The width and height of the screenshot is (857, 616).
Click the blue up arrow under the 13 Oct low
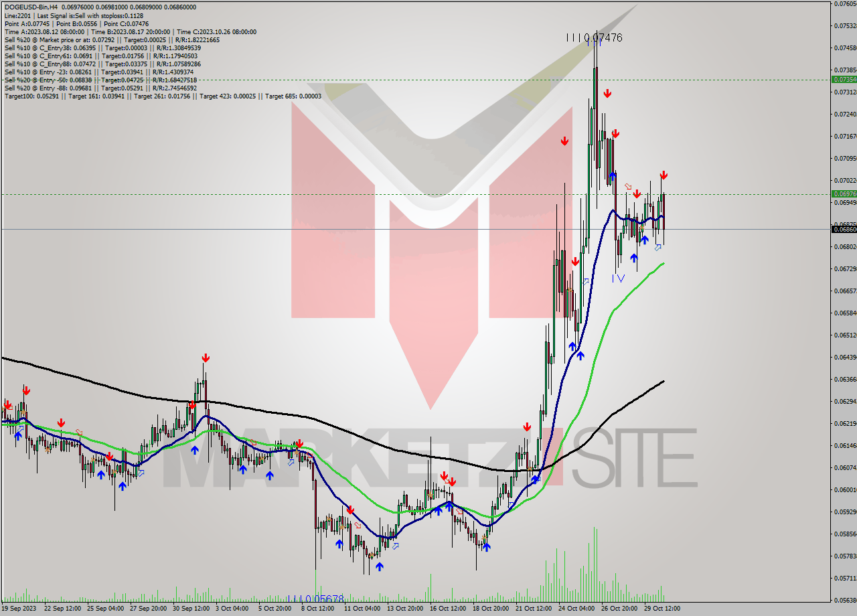tap(380, 566)
